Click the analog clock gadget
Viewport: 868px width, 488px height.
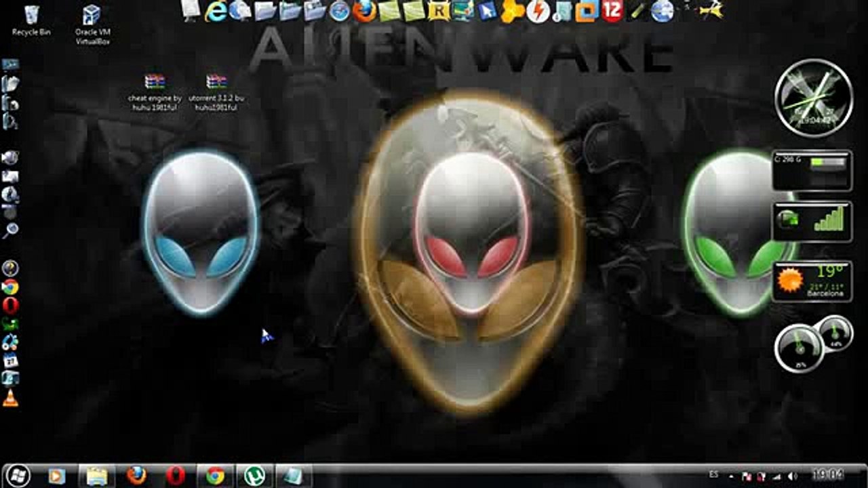(x=812, y=98)
